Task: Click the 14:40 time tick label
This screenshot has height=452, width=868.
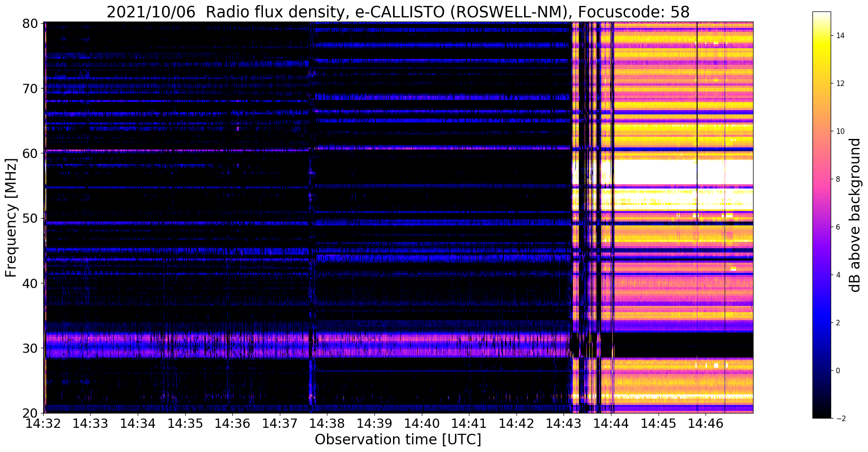Action: coord(422,423)
